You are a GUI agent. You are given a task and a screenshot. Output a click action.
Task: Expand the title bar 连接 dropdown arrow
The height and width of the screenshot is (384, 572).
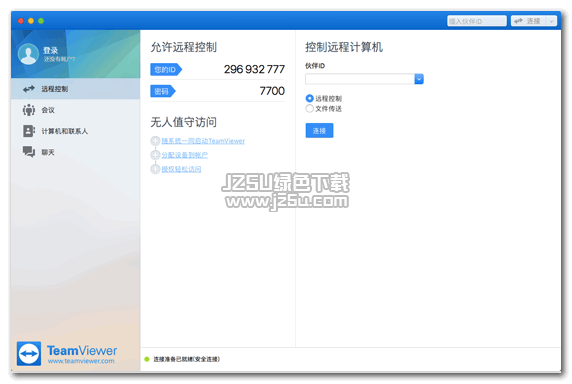552,21
